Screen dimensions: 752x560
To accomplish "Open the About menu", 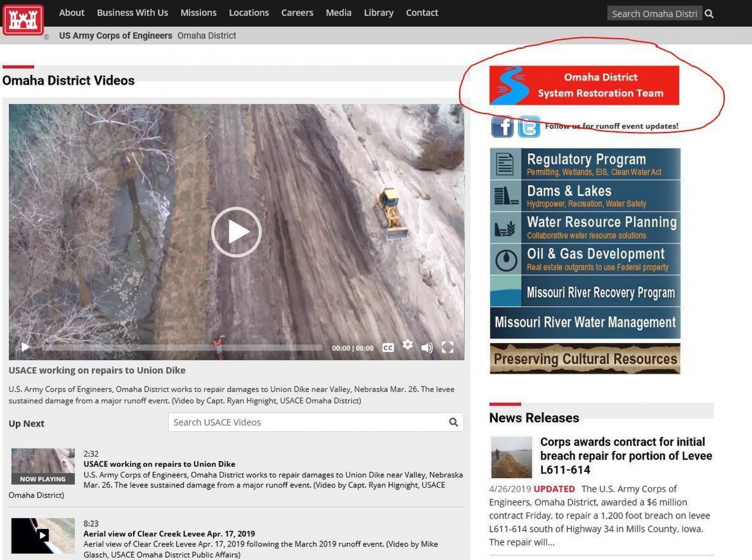I will point(71,13).
